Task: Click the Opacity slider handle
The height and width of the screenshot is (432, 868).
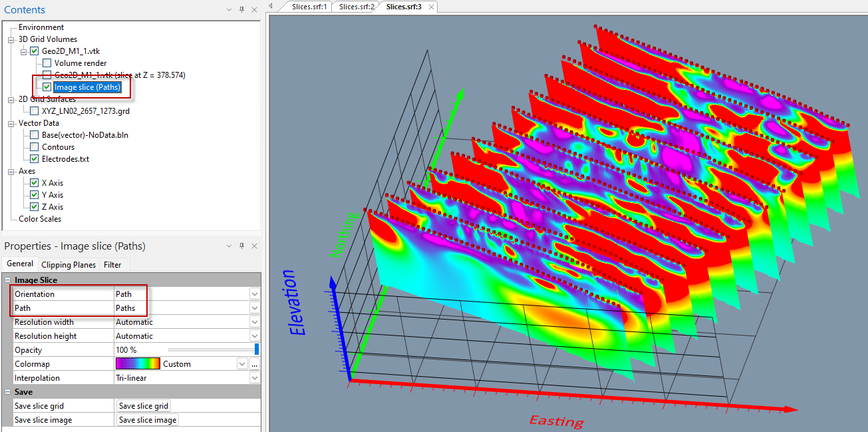Action: (257, 349)
